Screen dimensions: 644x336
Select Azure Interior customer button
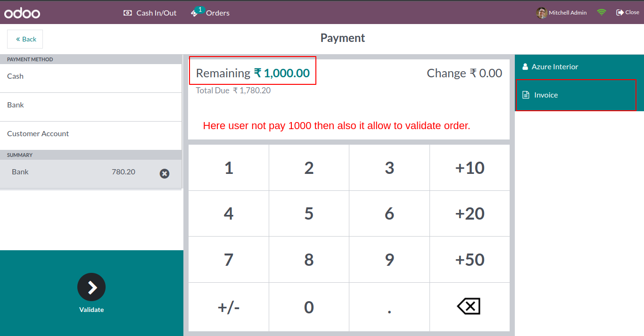pos(579,67)
